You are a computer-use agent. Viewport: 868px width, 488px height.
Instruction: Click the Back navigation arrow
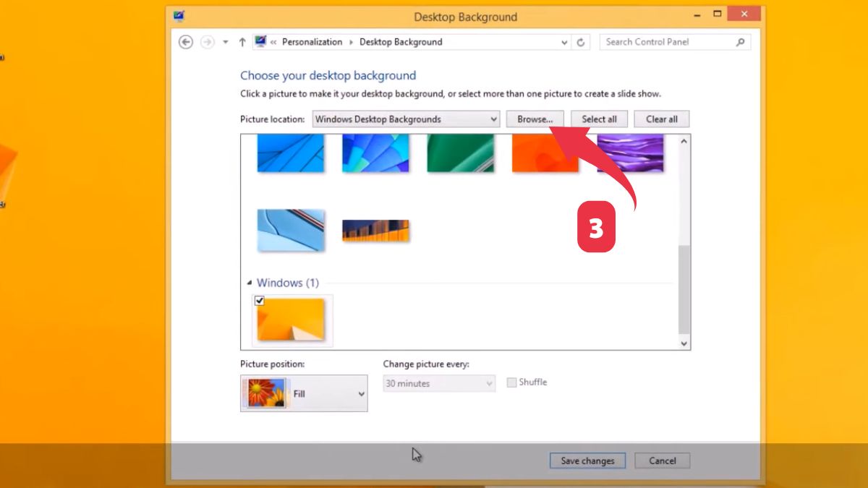(x=186, y=42)
